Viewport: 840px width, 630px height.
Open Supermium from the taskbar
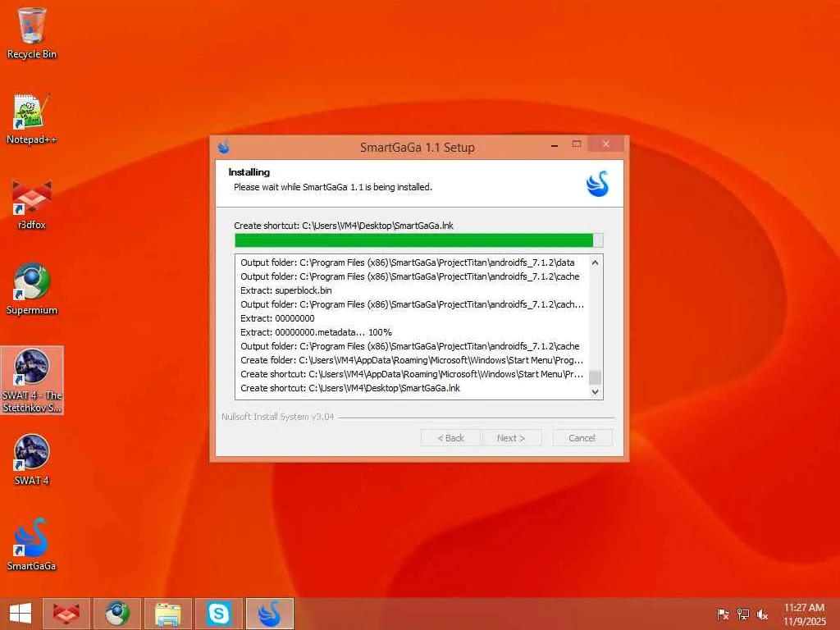tap(116, 614)
